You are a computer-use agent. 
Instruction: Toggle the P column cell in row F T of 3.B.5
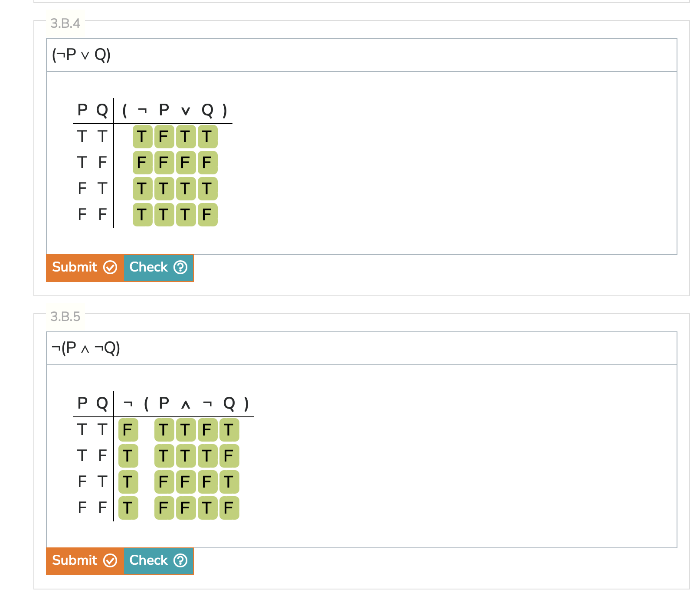click(x=163, y=481)
